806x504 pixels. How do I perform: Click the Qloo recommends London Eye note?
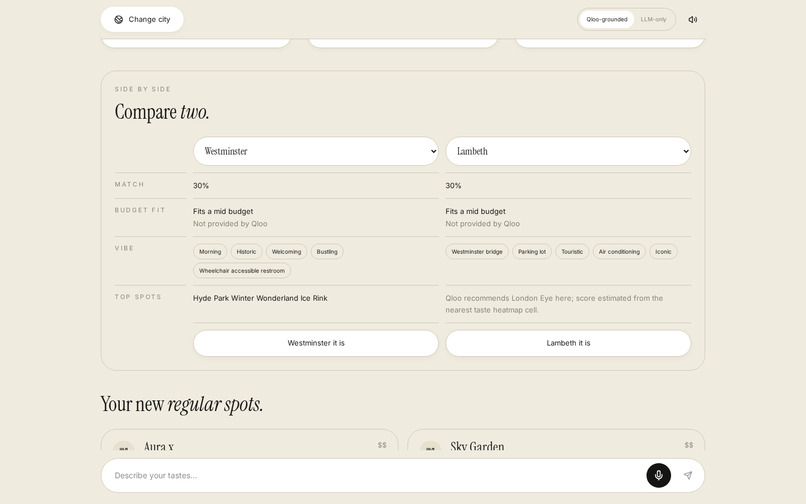point(554,304)
